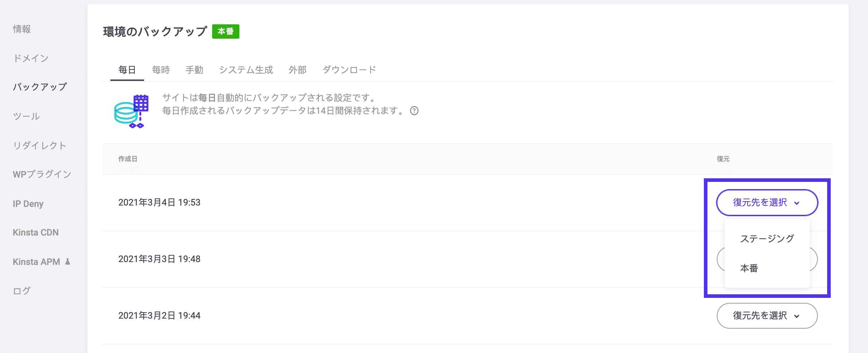This screenshot has height=353, width=868.
Task: Click the 作成日 column header
Action: point(128,159)
